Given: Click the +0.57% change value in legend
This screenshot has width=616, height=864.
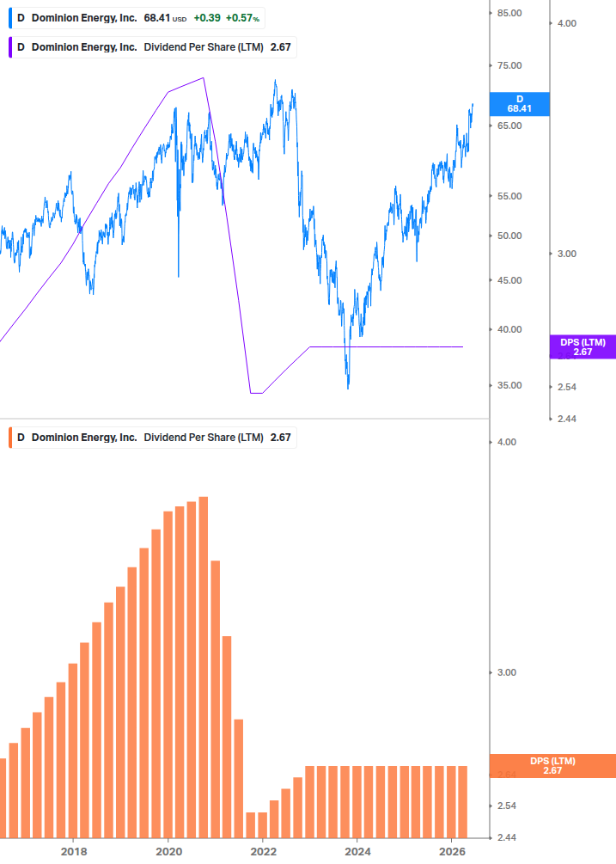Looking at the screenshot, I should pyautogui.click(x=243, y=18).
